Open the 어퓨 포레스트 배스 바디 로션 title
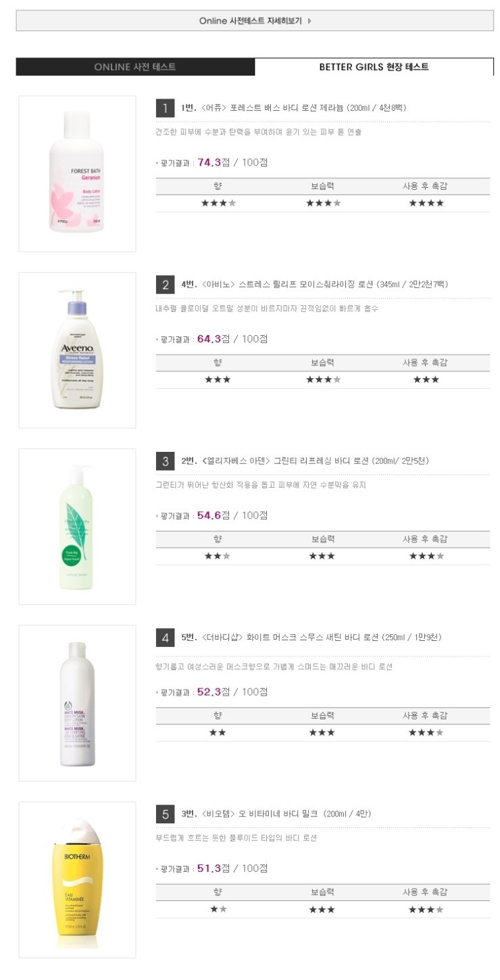The width and height of the screenshot is (500, 980). point(294,108)
